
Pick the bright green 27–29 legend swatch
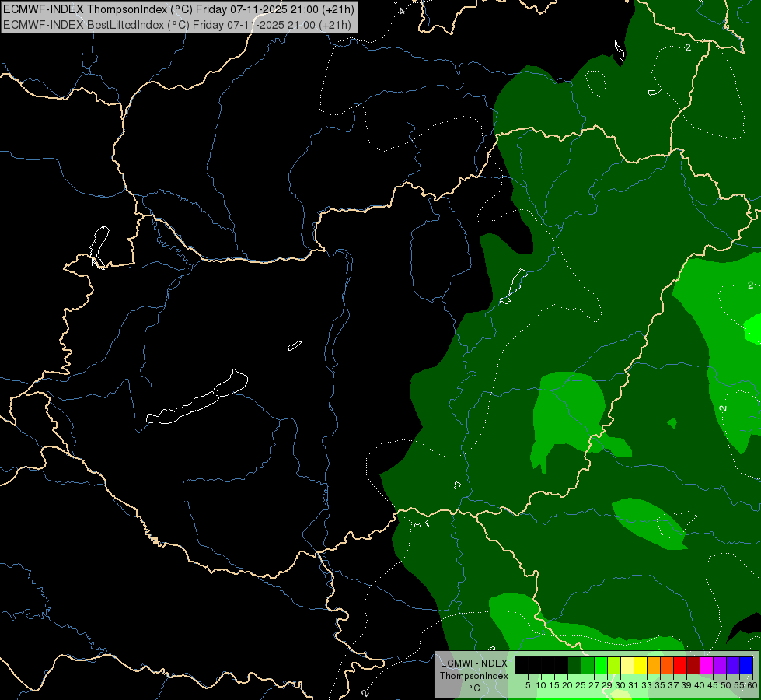click(x=601, y=665)
